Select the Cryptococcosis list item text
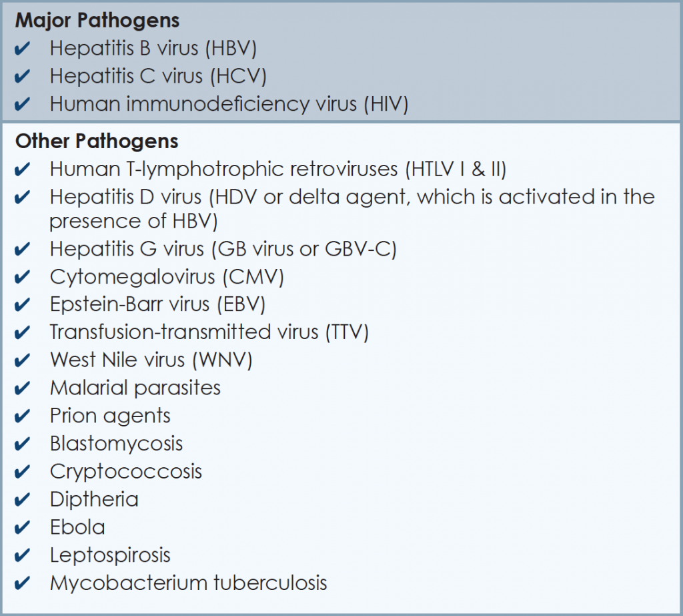 (125, 472)
